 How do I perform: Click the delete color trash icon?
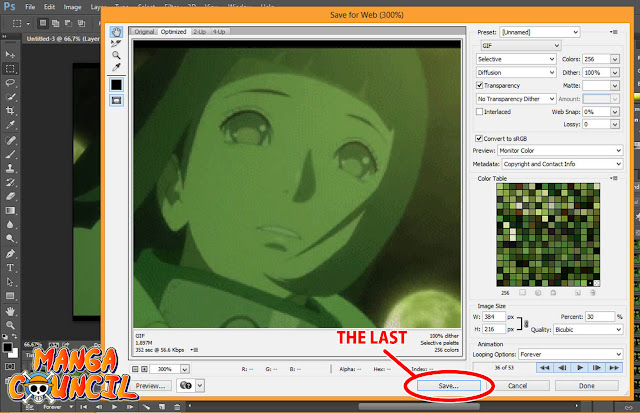(x=593, y=293)
